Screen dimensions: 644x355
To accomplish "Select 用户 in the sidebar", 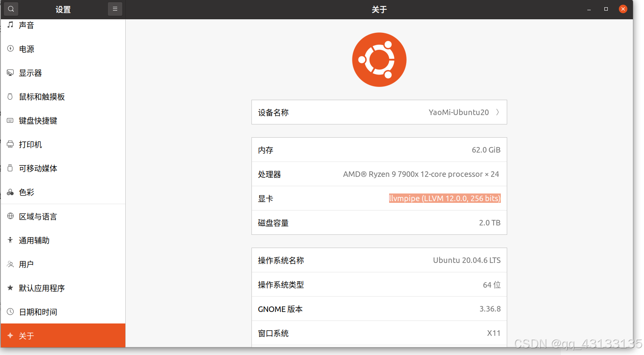I will coord(63,264).
